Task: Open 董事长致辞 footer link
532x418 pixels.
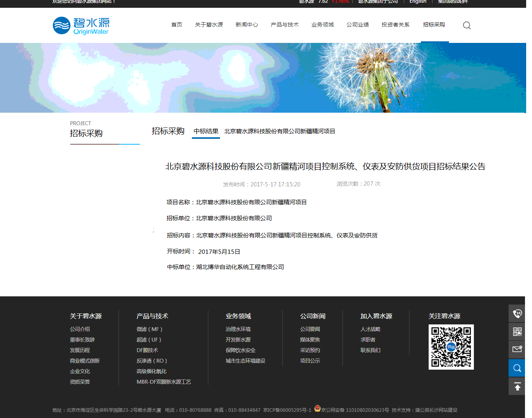Action: coord(82,340)
